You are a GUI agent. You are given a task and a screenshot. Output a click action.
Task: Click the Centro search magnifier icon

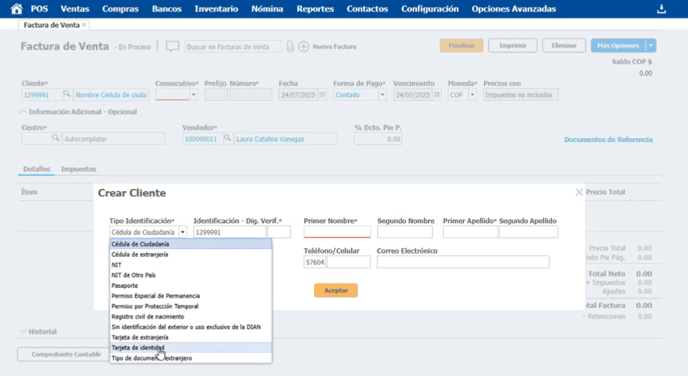pos(56,138)
